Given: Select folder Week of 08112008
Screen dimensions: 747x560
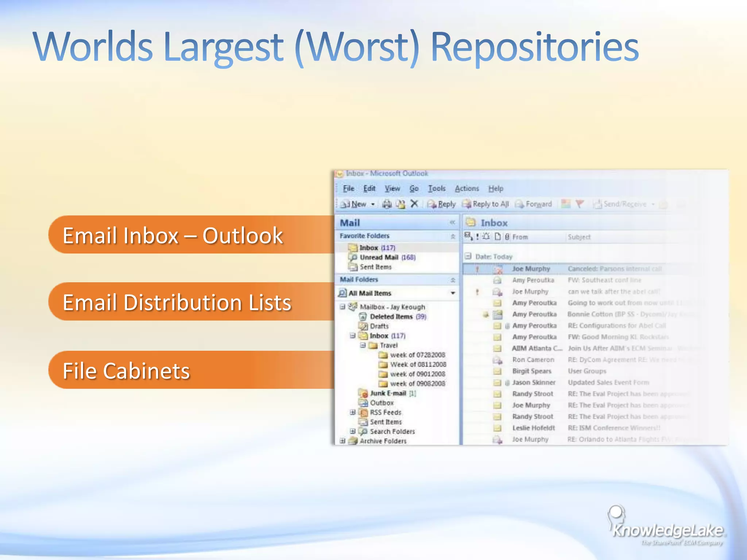Looking at the screenshot, I should point(412,364).
